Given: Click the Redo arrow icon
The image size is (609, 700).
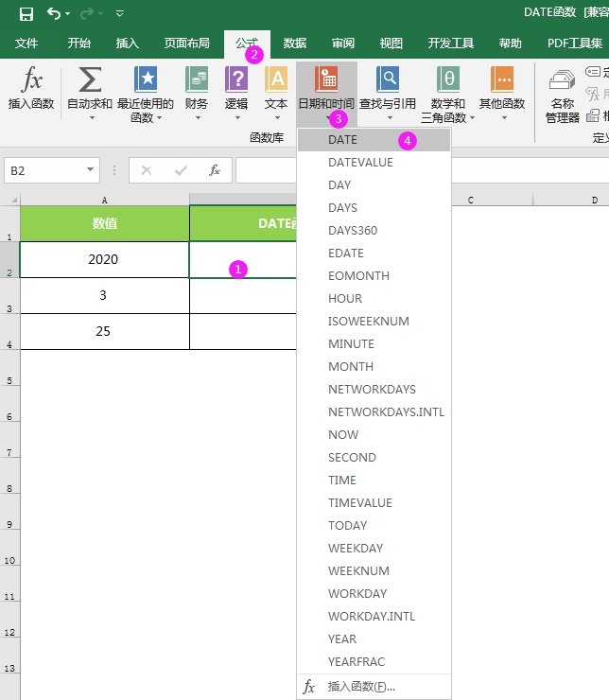Looking at the screenshot, I should pyautogui.click(x=86, y=14).
